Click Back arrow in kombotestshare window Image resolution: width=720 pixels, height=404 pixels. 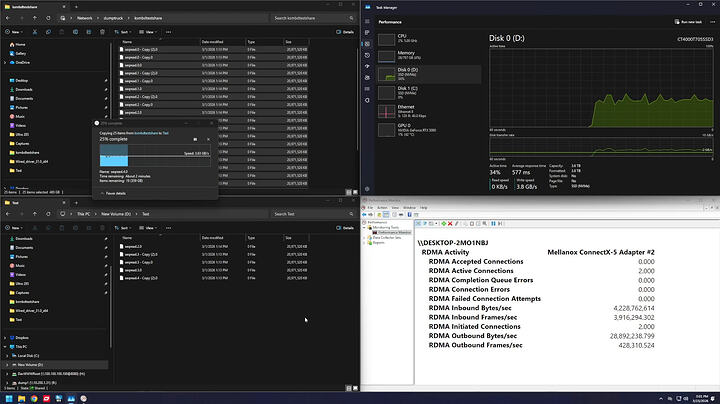pyautogui.click(x=8, y=18)
